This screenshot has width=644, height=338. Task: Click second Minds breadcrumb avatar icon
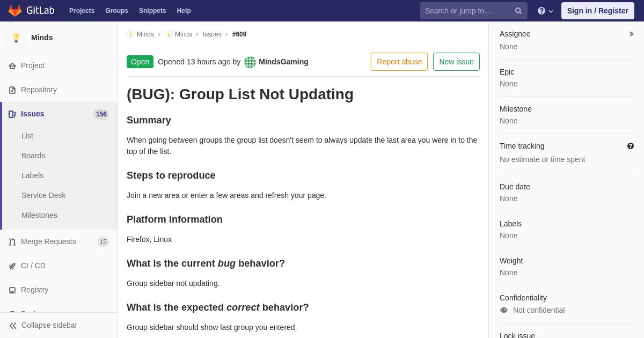[169, 34]
